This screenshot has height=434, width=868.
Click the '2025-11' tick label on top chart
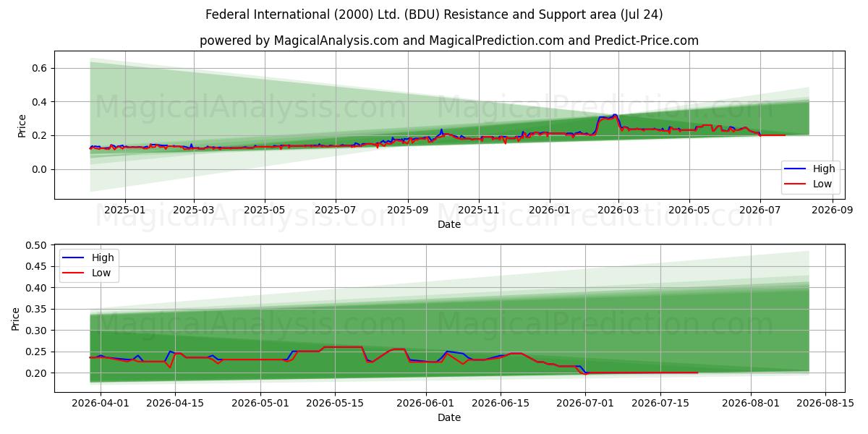click(479, 210)
